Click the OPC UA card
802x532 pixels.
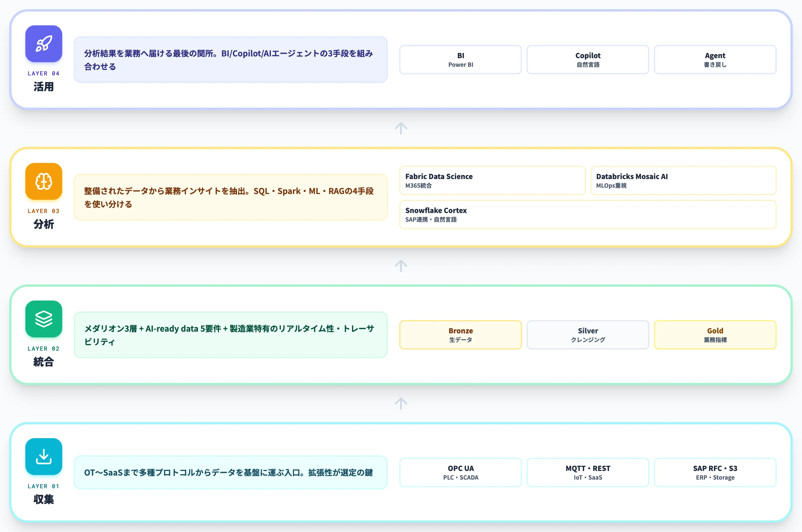(x=460, y=472)
